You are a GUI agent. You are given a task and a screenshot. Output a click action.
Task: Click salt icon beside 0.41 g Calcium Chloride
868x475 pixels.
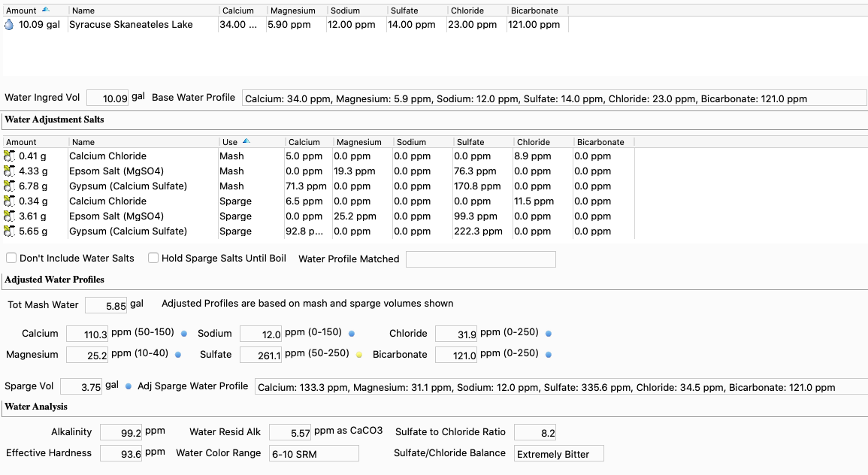click(10, 156)
